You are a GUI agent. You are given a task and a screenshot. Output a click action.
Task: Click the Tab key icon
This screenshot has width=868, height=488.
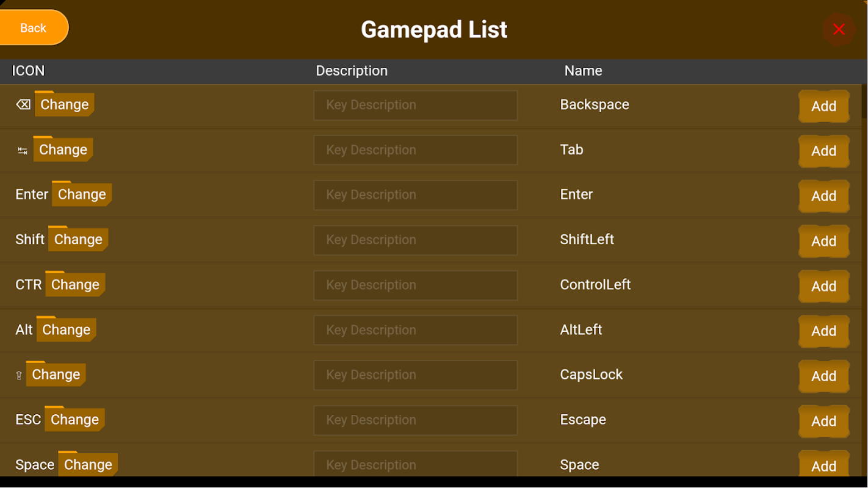tap(23, 151)
